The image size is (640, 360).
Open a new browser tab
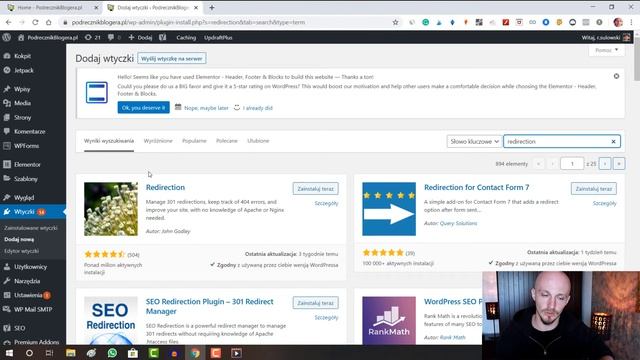[211, 7]
